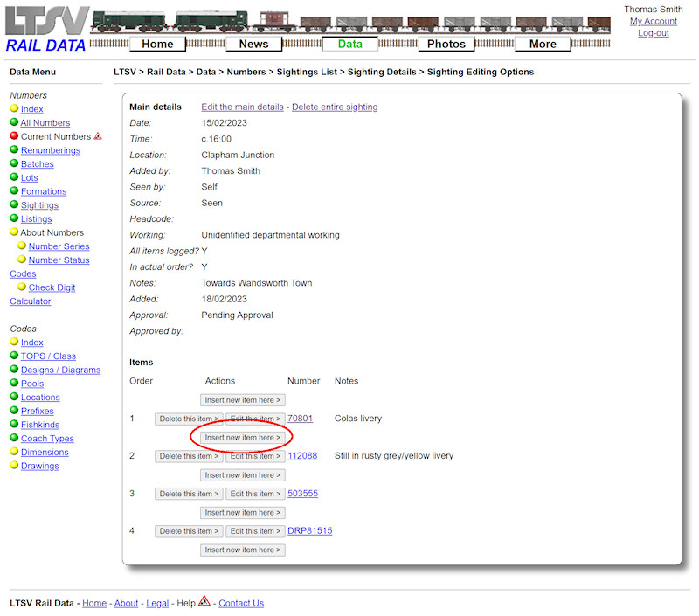
Task: Click the green status dot beside All Numbers
Action: coord(14,122)
